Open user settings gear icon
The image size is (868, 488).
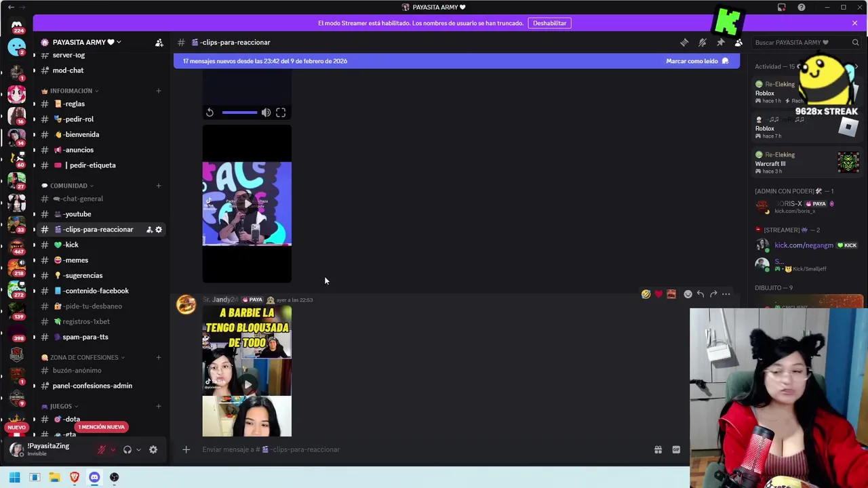153,449
